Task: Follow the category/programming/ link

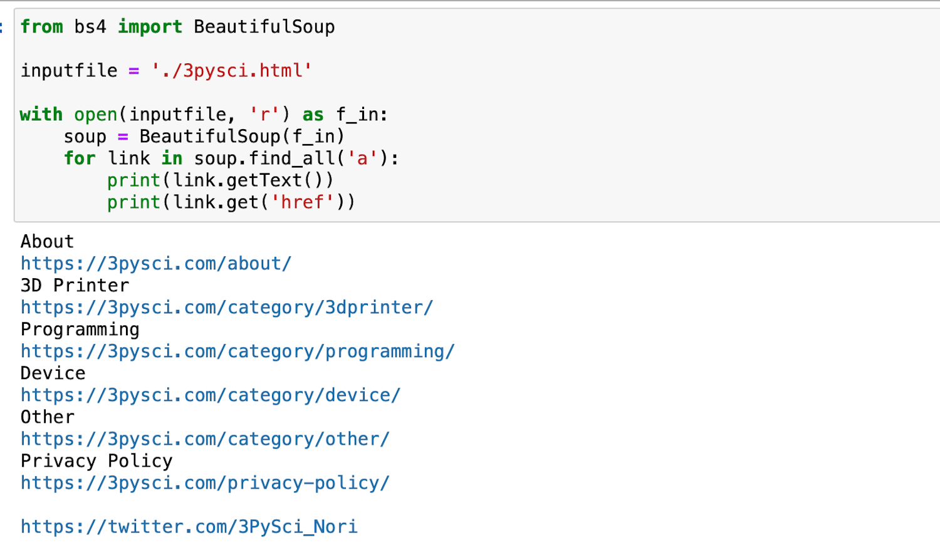Action: coord(238,351)
